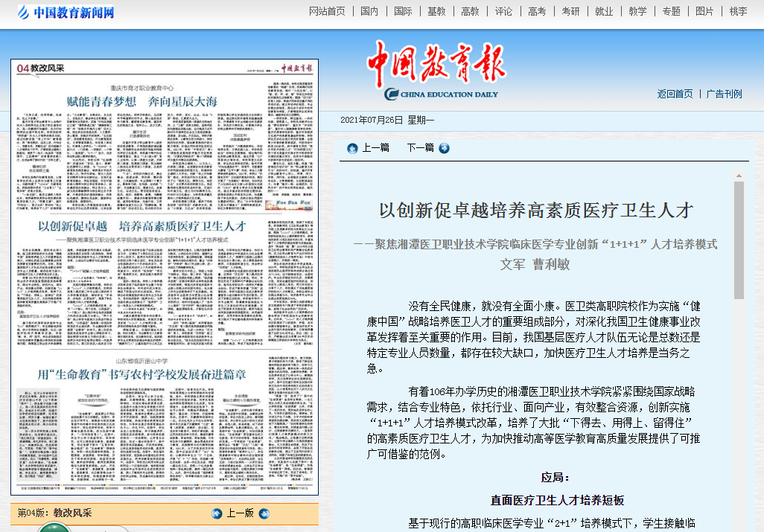Image resolution: width=764 pixels, height=532 pixels.
Task: Open 用"生命教育"书写农村学校发展奋进篇章 on page thumbnail
Action: [141, 374]
